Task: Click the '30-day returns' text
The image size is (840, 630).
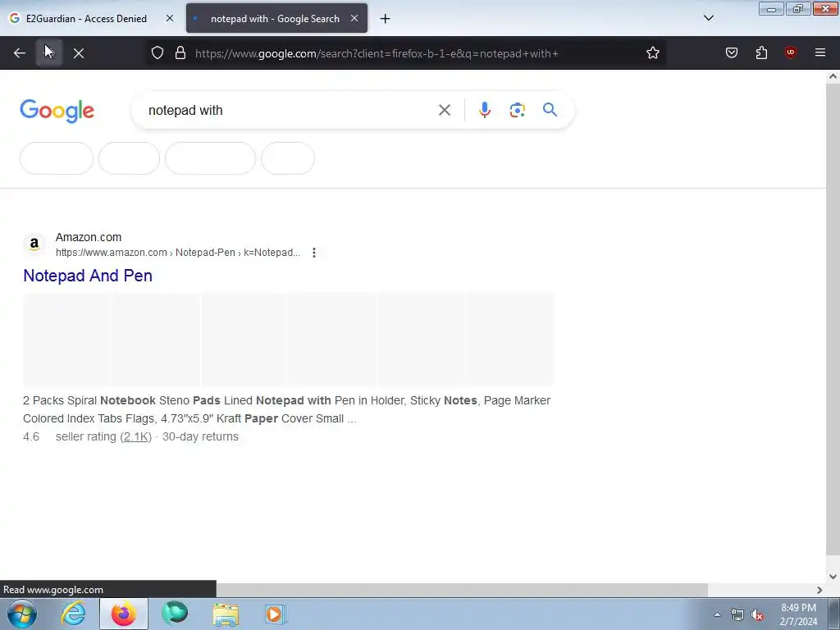Action: 200,436
